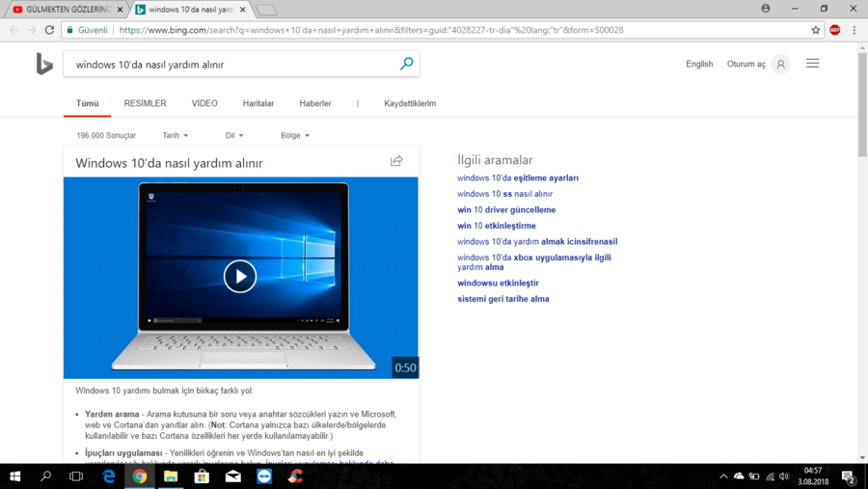Open related search sistemi geri tarihe alma
The width and height of the screenshot is (868, 489).
503,299
